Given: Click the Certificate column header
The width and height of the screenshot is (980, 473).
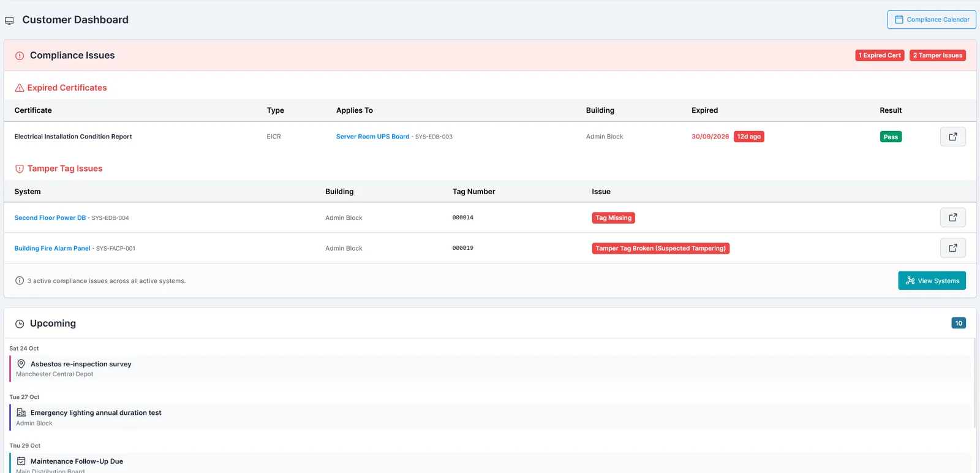Looking at the screenshot, I should [x=33, y=110].
